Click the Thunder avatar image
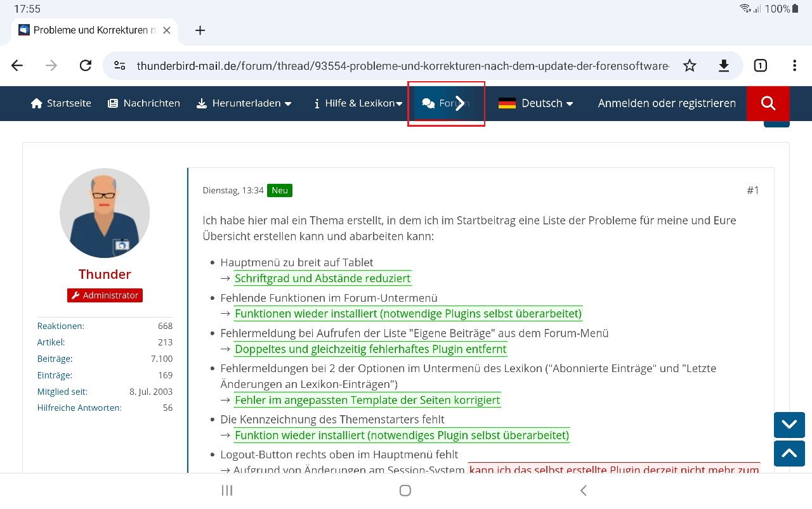812x509 pixels. (105, 213)
